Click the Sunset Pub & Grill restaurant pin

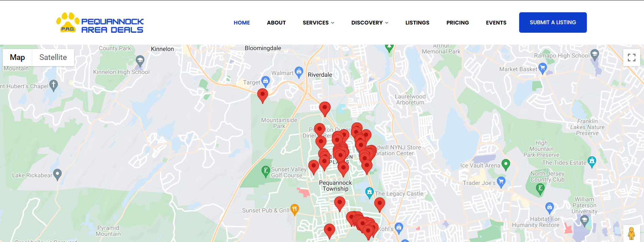pyautogui.click(x=295, y=209)
